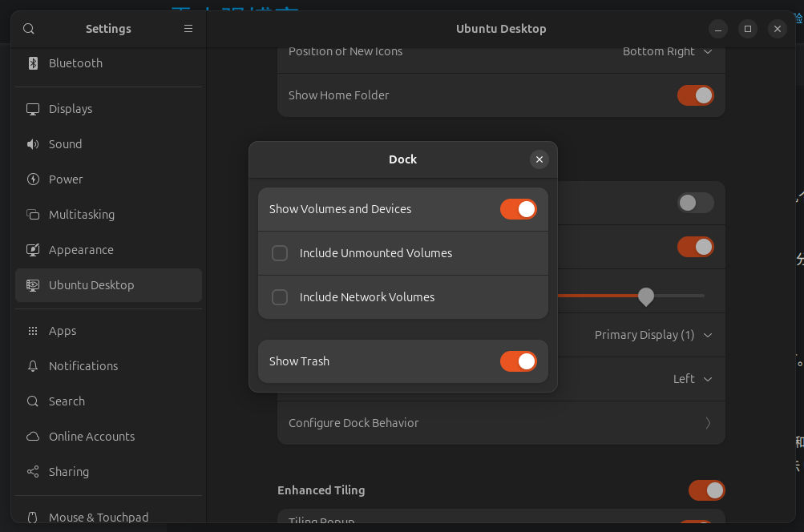Turn off Show Trash switch
This screenshot has height=532, width=804.
coord(518,361)
